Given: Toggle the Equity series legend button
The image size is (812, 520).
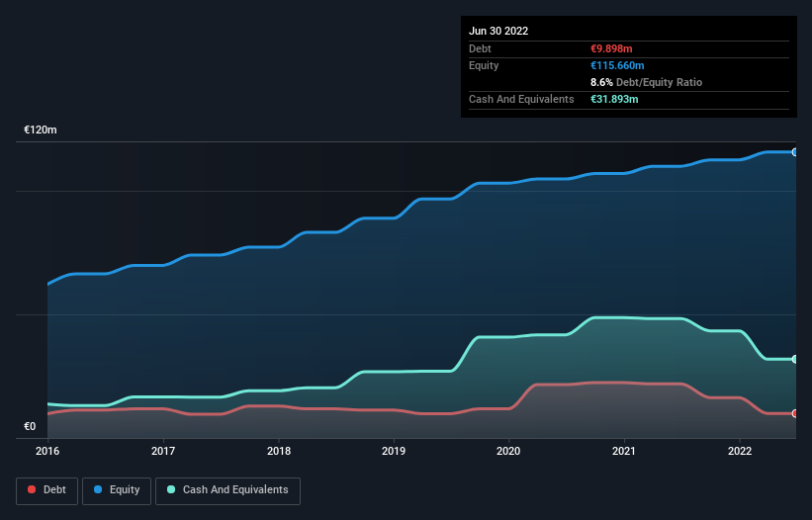Looking at the screenshot, I should 117,490.
